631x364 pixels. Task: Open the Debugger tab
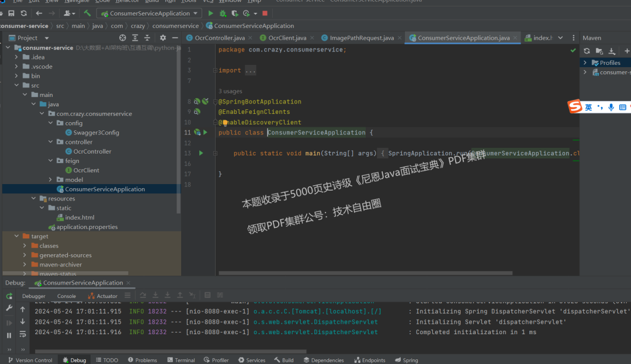pos(33,296)
